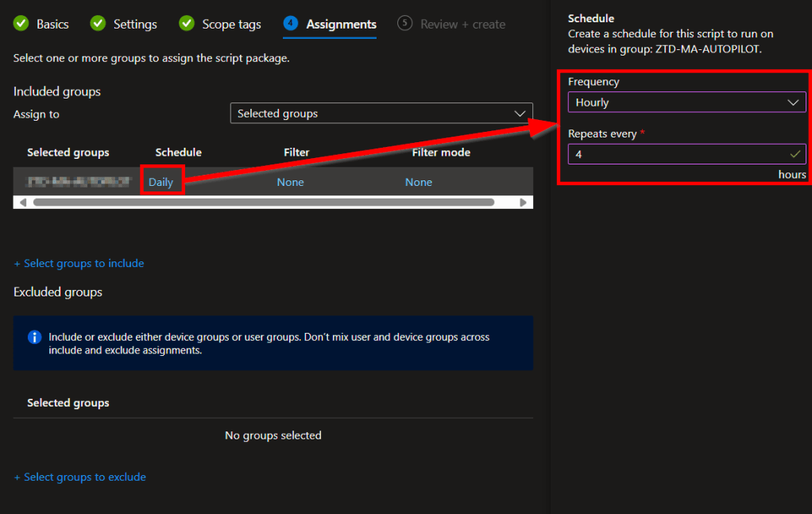Click the Scope tags green checkmark icon
The height and width of the screenshot is (514, 812).
[187, 24]
